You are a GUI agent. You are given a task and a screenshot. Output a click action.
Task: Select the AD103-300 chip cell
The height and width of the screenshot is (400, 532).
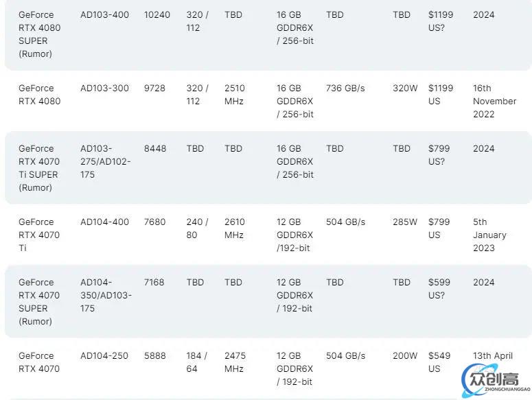[104, 88]
